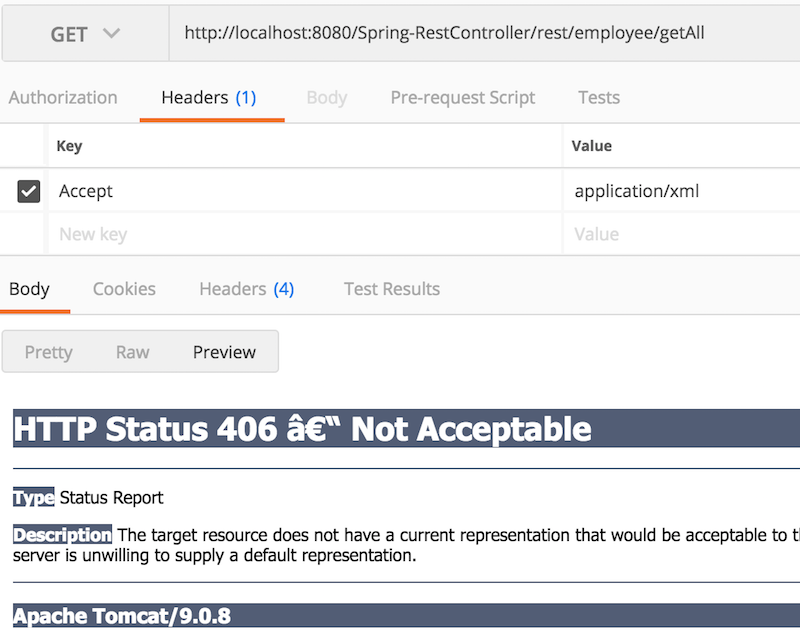The height and width of the screenshot is (642, 800).
Task: Open the response Cookies tab
Action: (x=124, y=289)
